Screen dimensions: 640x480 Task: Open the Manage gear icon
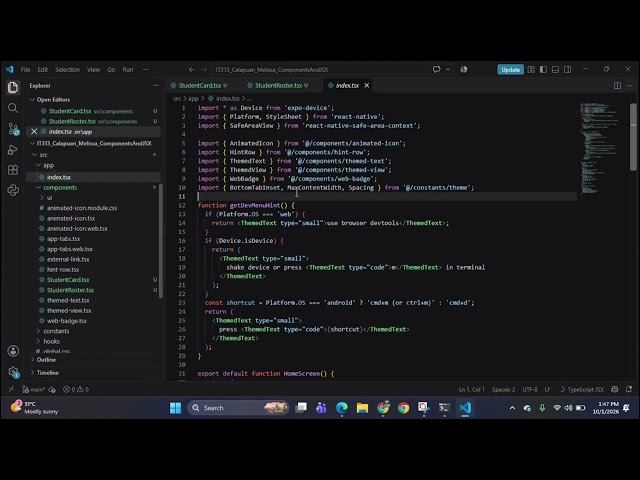[13, 372]
